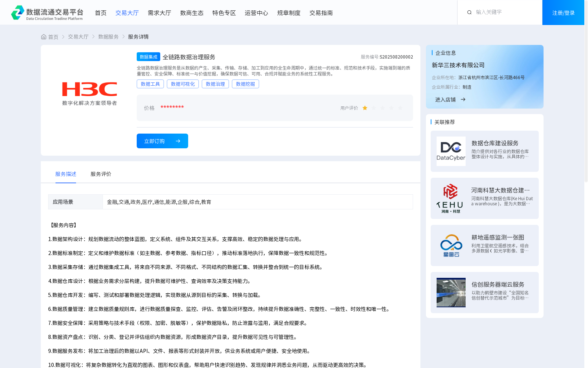This screenshot has height=368, width=588.
Task: Go to 首页 in the top navigation
Action: tap(101, 13)
